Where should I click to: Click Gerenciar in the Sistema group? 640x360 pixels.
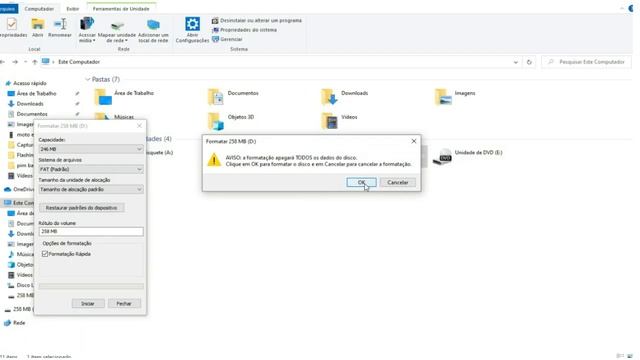pos(227,39)
